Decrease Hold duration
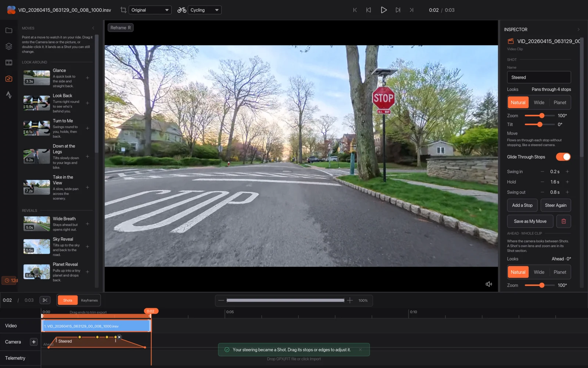 [x=542, y=182]
